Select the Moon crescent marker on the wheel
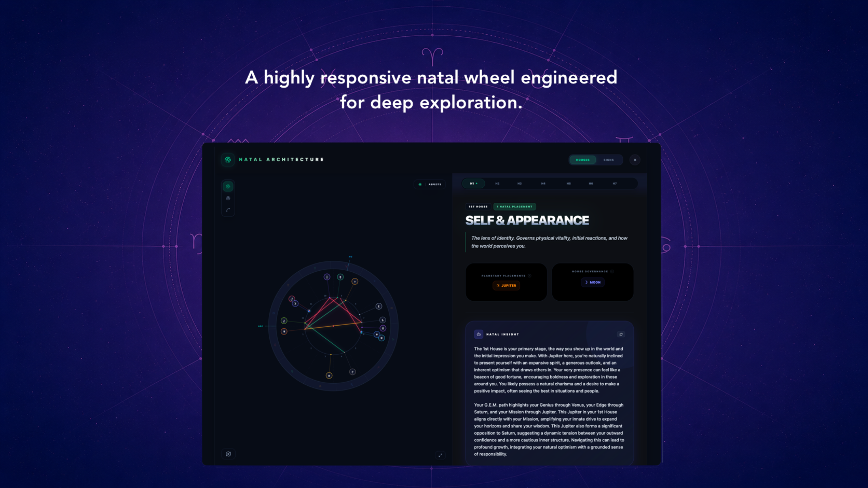This screenshot has height=488, width=868. click(295, 304)
